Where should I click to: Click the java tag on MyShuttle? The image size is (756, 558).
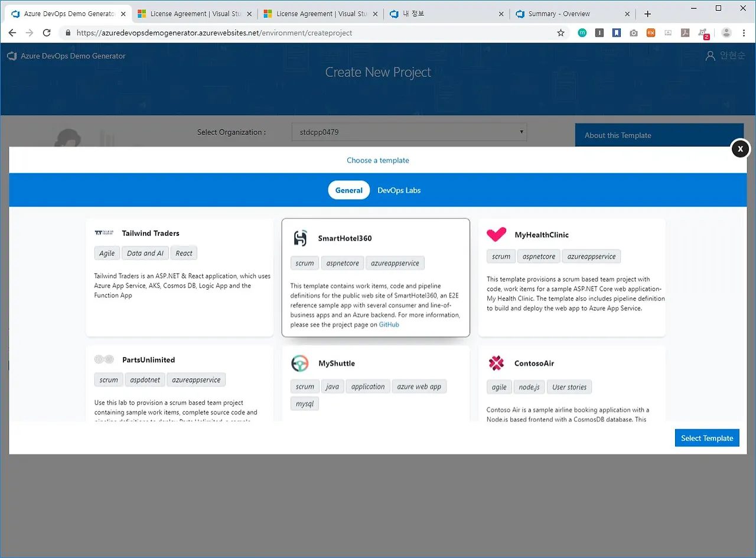[333, 387]
